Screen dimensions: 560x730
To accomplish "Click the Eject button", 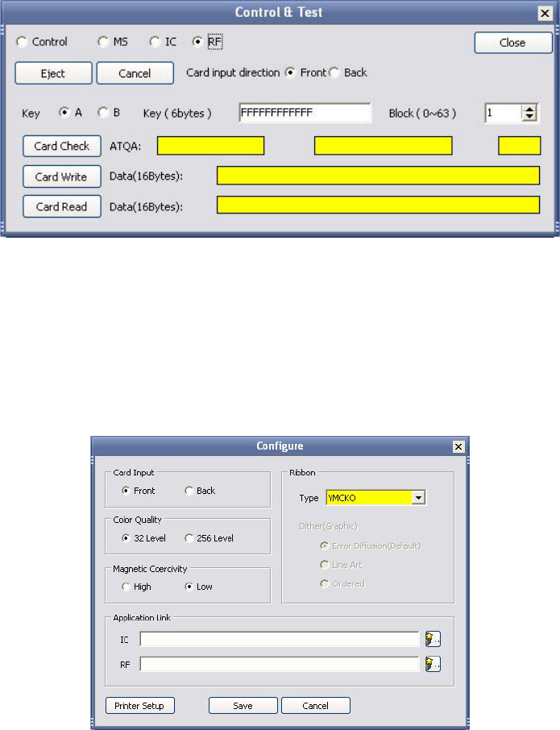I will pos(53,73).
